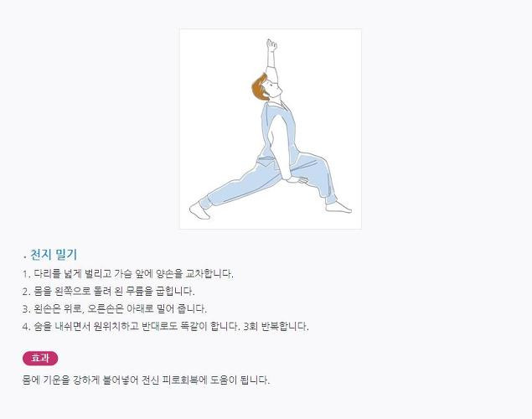Click the word 오른손은 in step 3
Image resolution: width=532 pixels, height=419 pixels.
(x=106, y=308)
